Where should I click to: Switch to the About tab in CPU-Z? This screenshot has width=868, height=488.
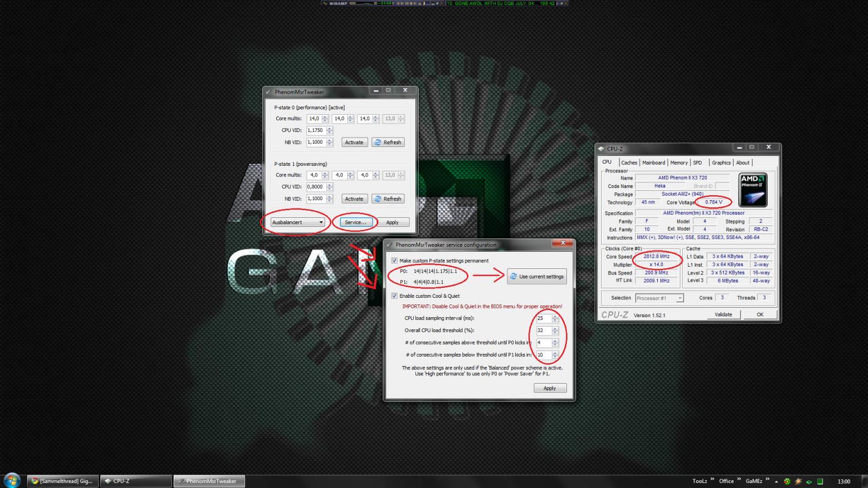tap(743, 162)
